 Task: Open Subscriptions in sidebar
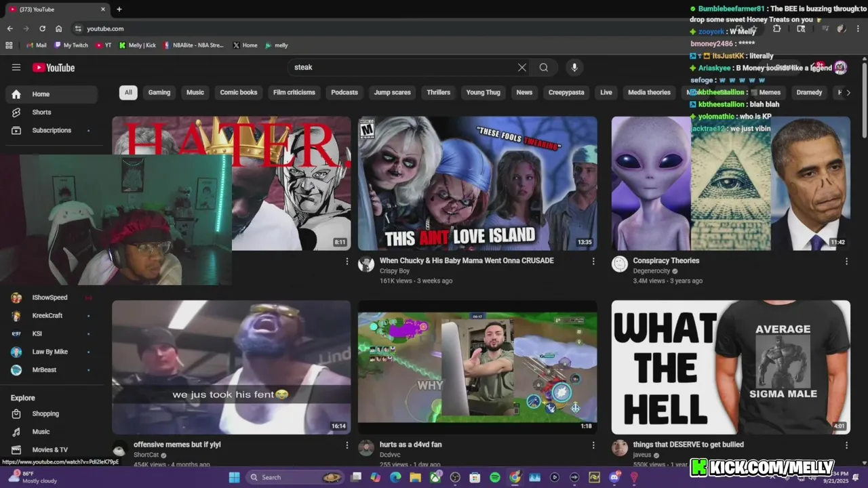tap(52, 130)
